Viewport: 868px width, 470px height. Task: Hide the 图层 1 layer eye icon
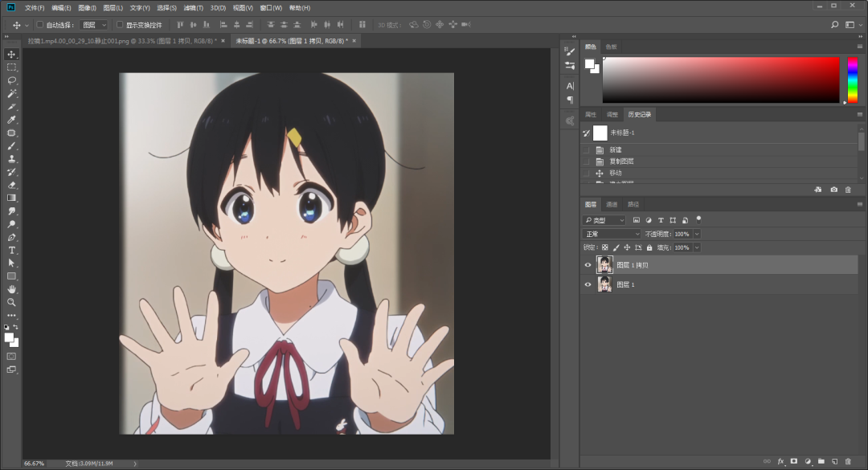point(588,284)
